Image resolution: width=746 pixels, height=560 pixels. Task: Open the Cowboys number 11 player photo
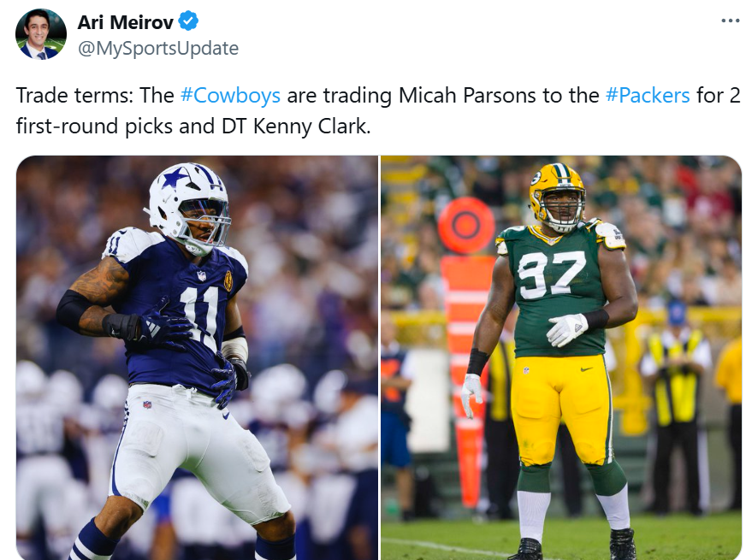click(x=197, y=357)
